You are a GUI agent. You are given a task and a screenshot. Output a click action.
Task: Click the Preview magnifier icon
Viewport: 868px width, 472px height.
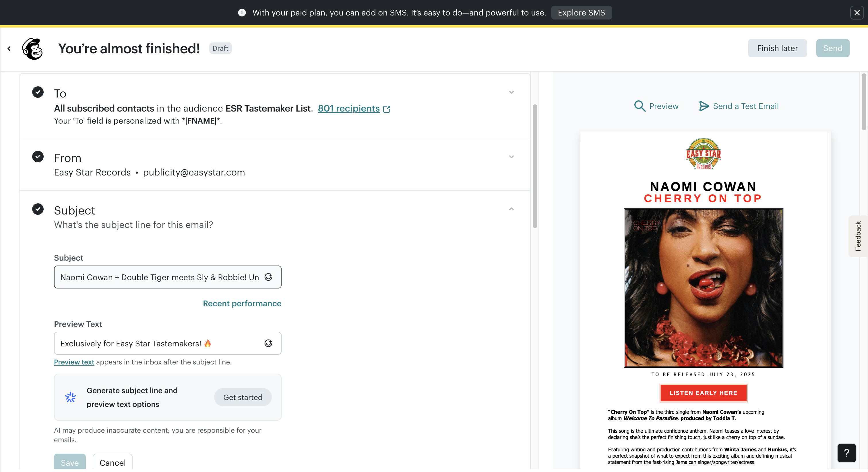click(x=640, y=106)
